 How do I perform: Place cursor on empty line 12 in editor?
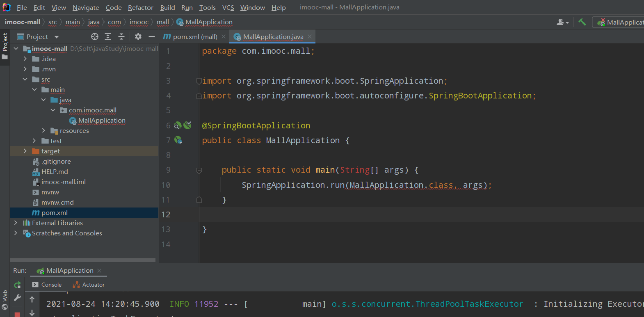422,214
